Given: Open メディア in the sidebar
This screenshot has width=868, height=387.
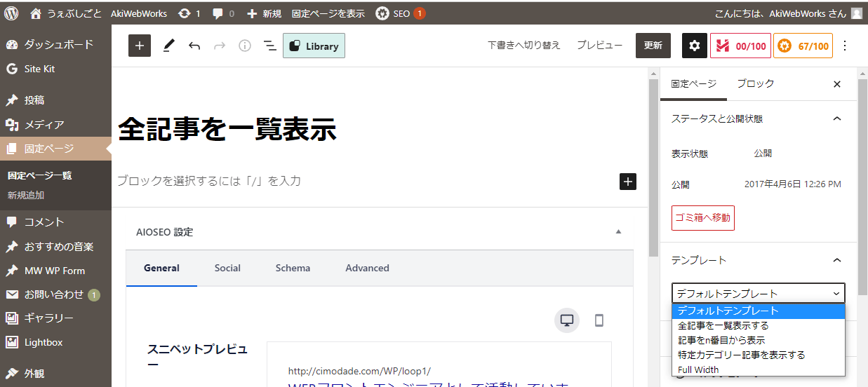Looking at the screenshot, I should pos(55,125).
